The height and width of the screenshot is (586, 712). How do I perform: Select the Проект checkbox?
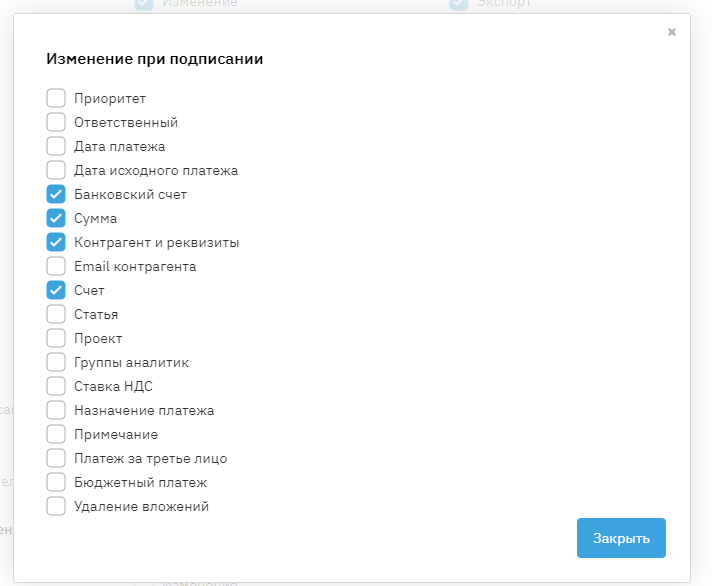point(56,338)
